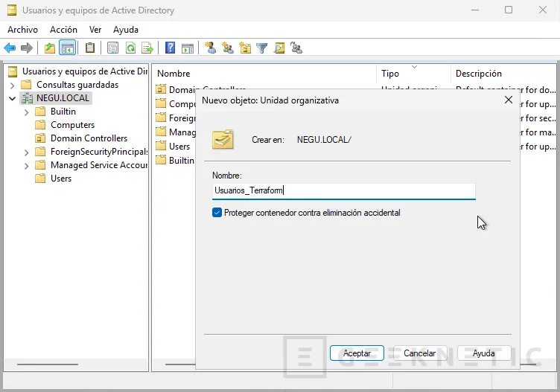Click the Export list toolbar icon

click(x=147, y=48)
